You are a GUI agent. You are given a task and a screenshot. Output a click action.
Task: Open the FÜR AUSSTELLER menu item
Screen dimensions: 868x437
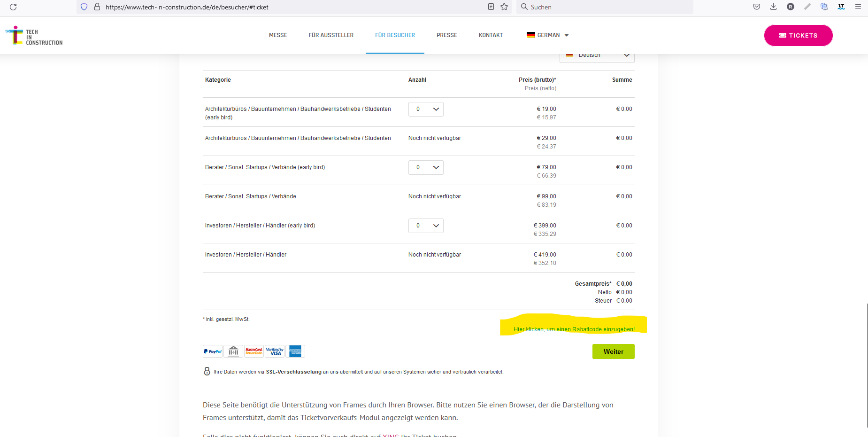coord(331,35)
